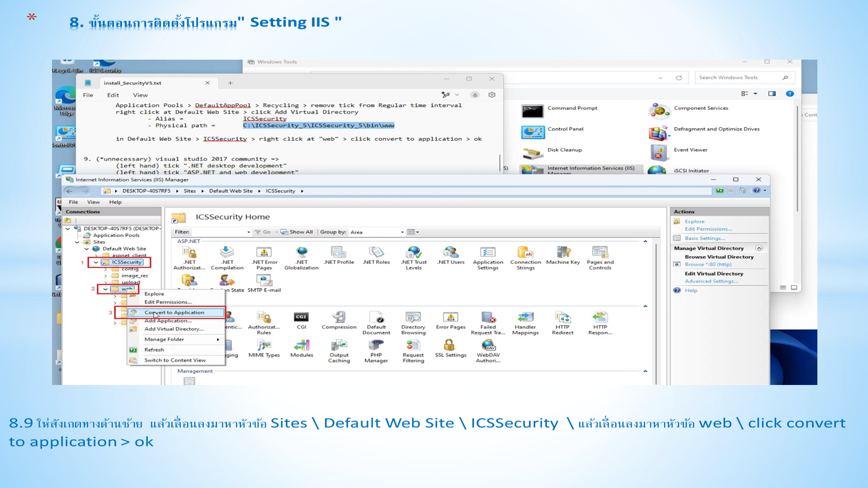Click Show All in filter bar

point(297,232)
